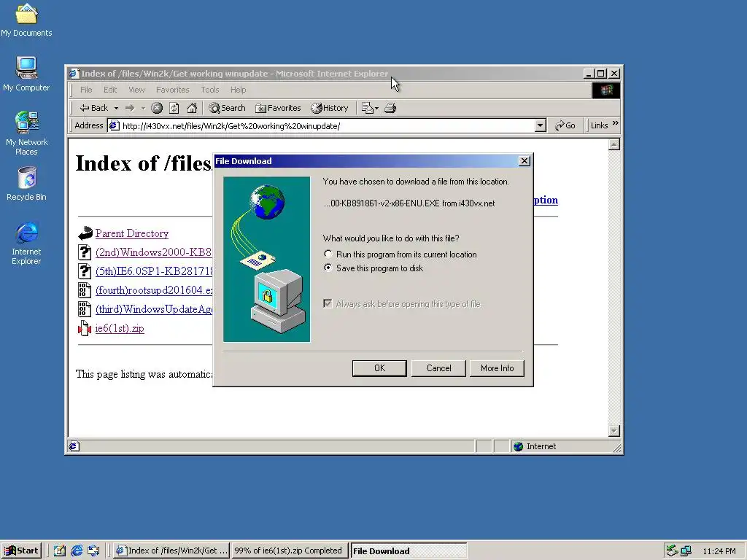Open the Start menu
Screen dimensions: 747x560
pyautogui.click(x=21, y=551)
